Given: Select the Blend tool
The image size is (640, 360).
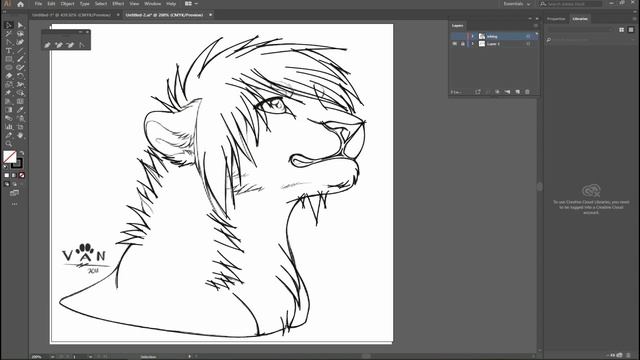Looking at the screenshot, I should (9, 118).
